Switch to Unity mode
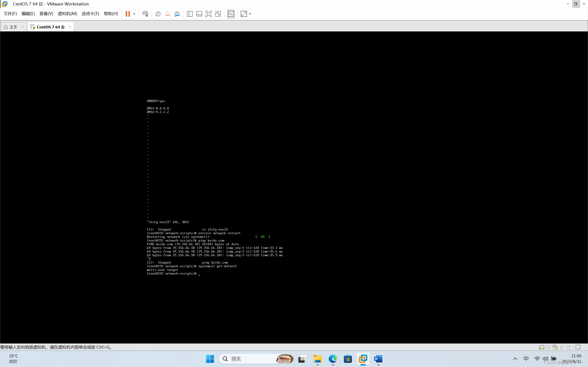The width and height of the screenshot is (588, 367). (218, 14)
